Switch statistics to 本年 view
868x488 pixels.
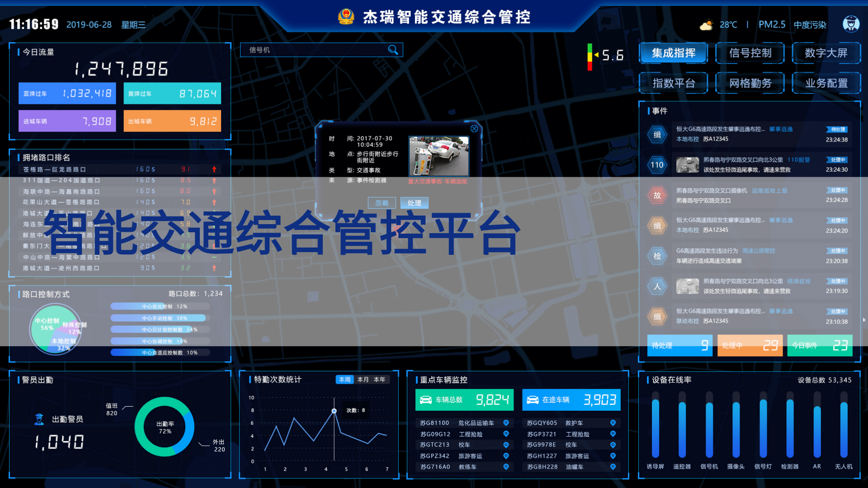tap(380, 380)
